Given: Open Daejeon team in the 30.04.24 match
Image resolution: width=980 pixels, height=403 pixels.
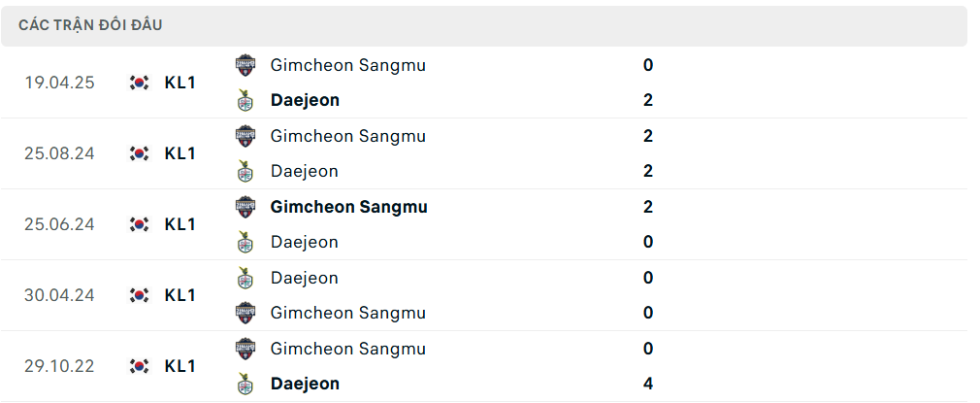Looking at the screenshot, I should 305,278.
